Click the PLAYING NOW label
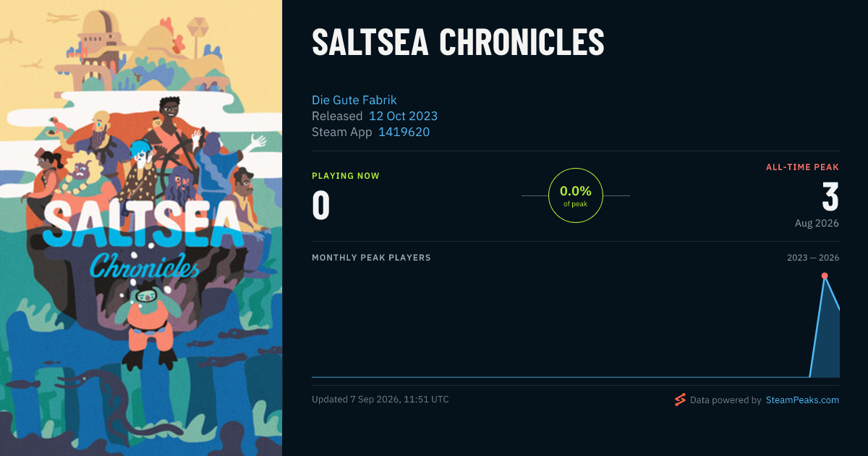 (x=346, y=176)
